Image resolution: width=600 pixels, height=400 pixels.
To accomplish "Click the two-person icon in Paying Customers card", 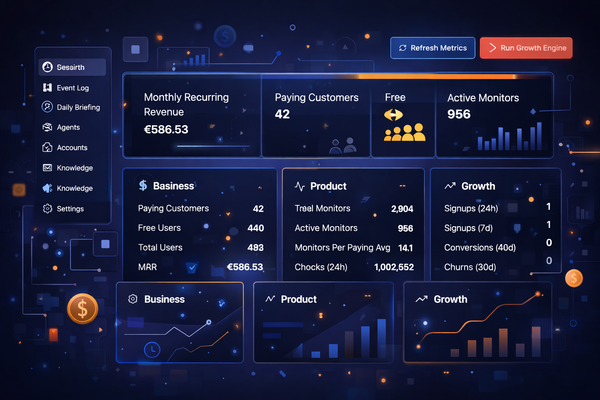I will (343, 145).
